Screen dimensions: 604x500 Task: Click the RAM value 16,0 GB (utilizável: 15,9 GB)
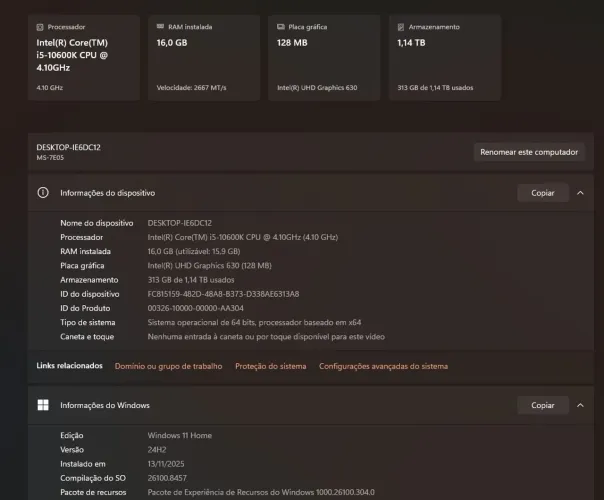194,252
